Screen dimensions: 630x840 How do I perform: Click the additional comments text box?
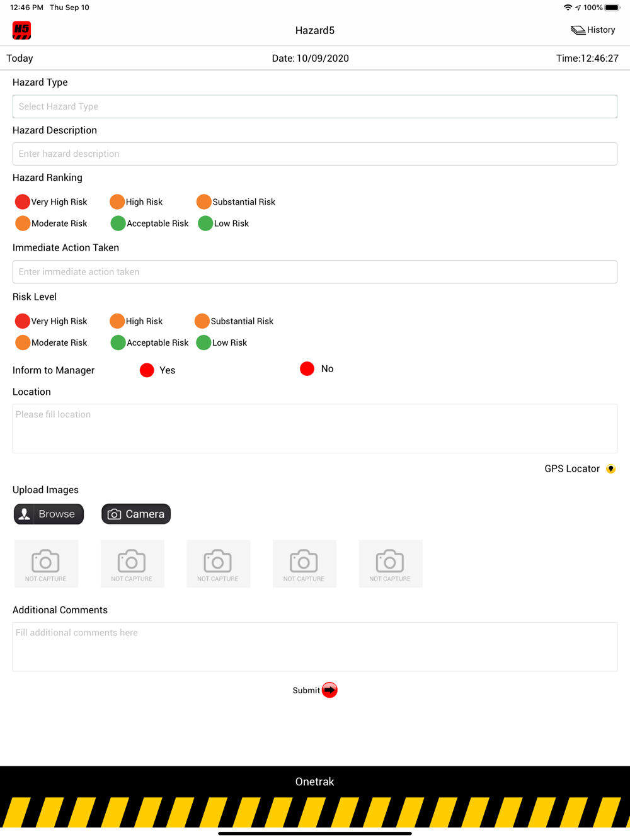[315, 647]
